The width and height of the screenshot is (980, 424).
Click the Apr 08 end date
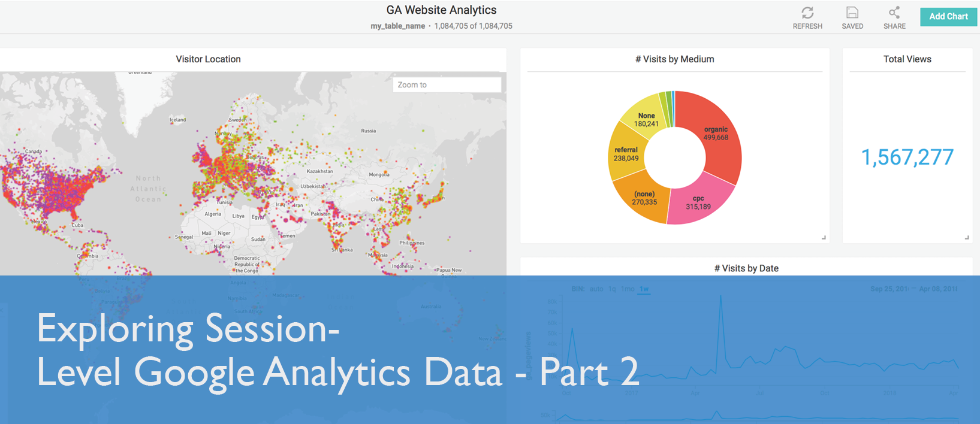coord(938,289)
